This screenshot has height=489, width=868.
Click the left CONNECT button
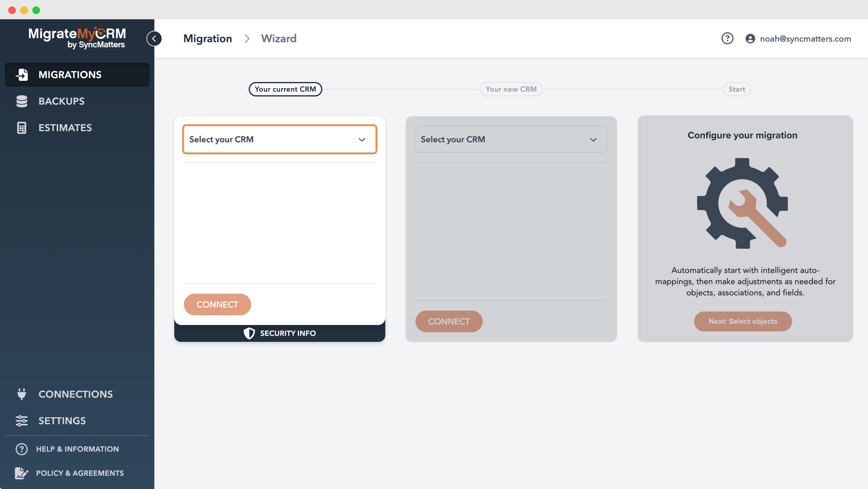click(217, 304)
